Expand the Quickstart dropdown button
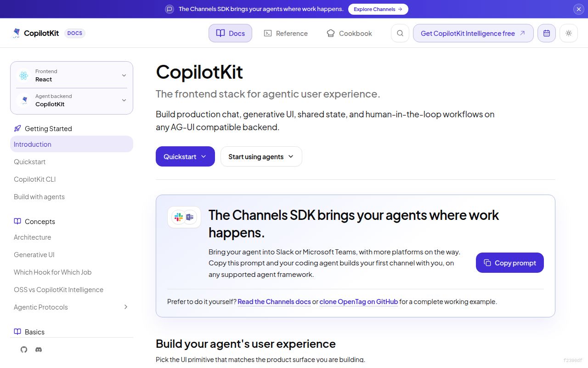Screen dimensions: 588x368 185,156
